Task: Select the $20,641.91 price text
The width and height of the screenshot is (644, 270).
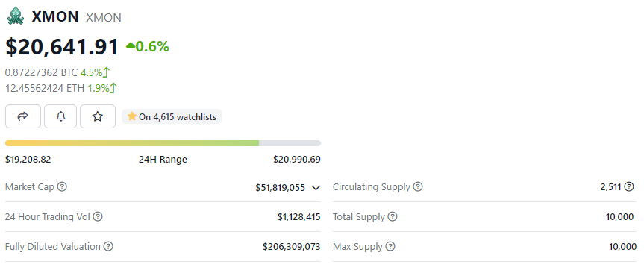Action: [62, 46]
